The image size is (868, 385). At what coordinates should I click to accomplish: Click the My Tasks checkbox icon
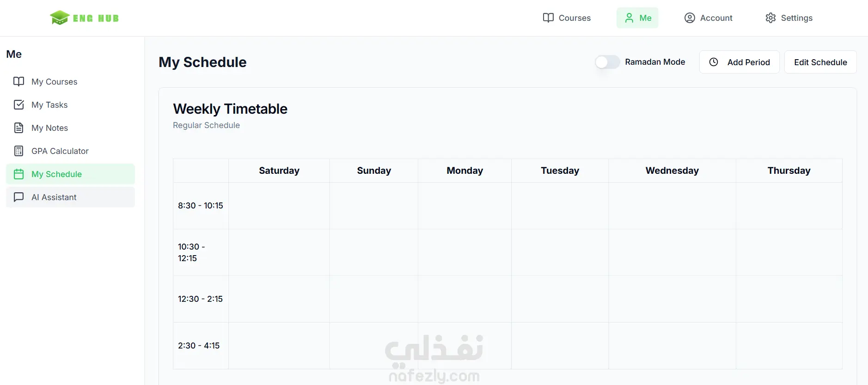pos(18,104)
